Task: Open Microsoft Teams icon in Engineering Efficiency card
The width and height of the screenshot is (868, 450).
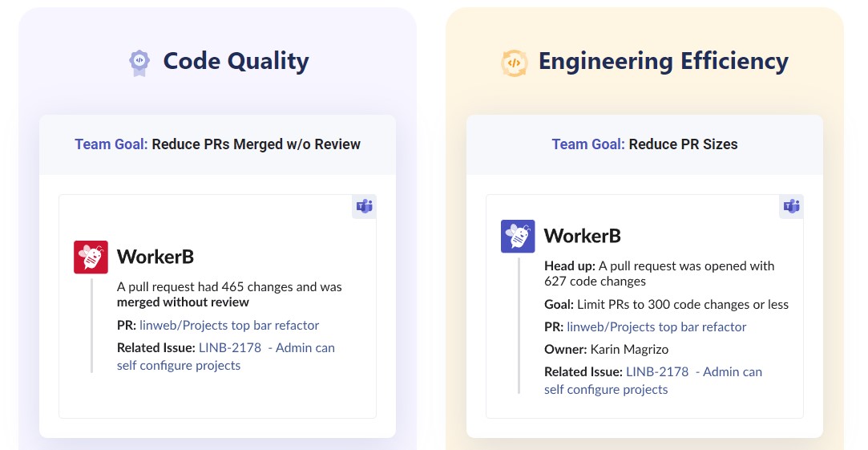Action: point(791,206)
